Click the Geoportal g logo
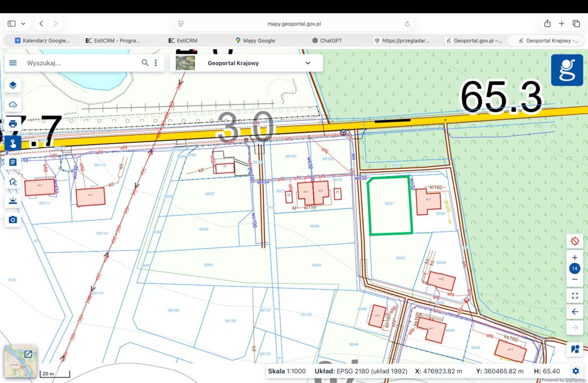The height and width of the screenshot is (383, 588). click(x=567, y=70)
